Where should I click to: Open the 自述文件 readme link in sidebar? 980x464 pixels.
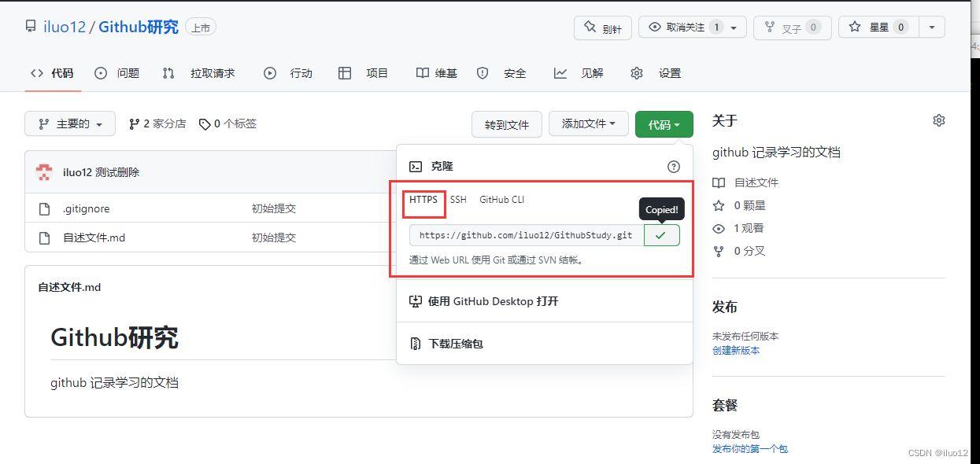coord(745,182)
